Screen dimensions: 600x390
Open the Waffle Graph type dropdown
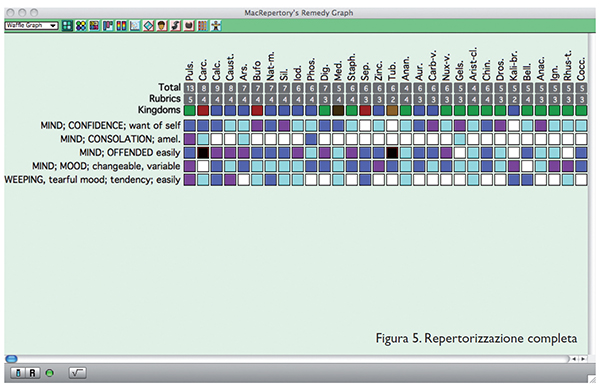(31, 26)
